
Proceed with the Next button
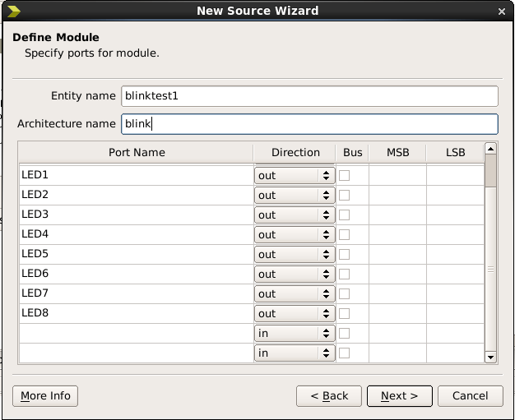(399, 396)
